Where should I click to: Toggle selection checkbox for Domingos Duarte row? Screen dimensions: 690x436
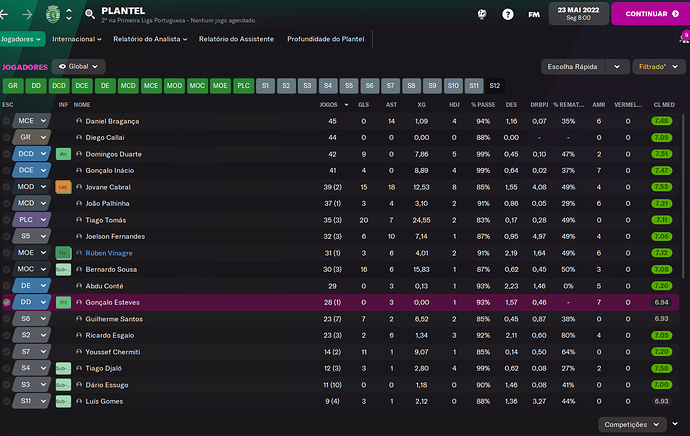coord(6,154)
